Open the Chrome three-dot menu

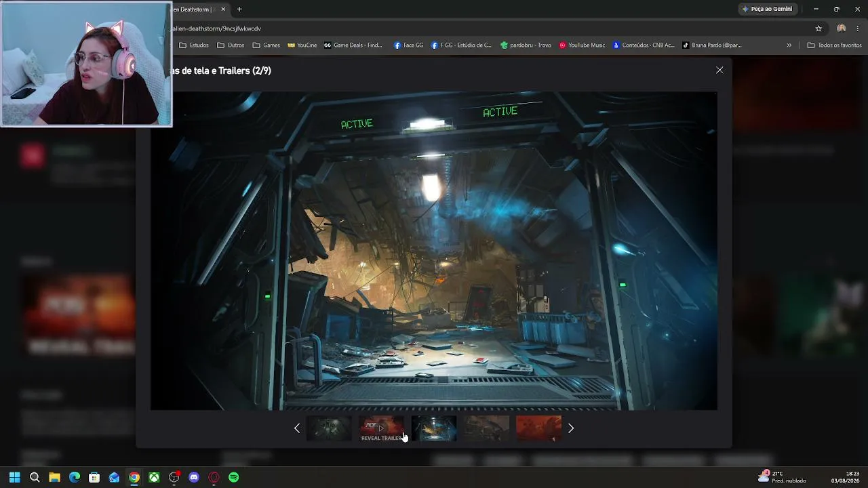(858, 28)
